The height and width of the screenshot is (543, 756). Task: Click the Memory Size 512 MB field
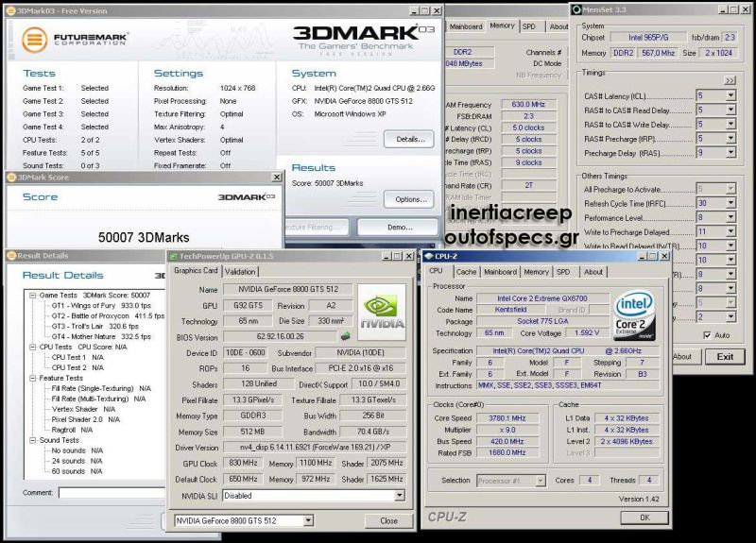click(252, 432)
